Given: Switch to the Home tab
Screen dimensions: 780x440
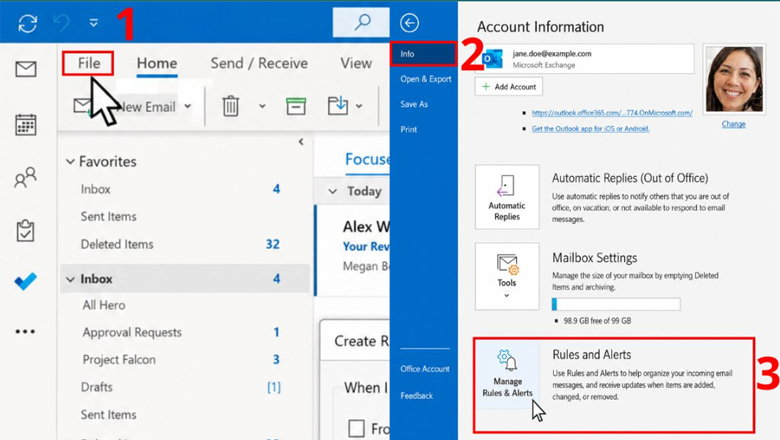Looking at the screenshot, I should point(157,64).
